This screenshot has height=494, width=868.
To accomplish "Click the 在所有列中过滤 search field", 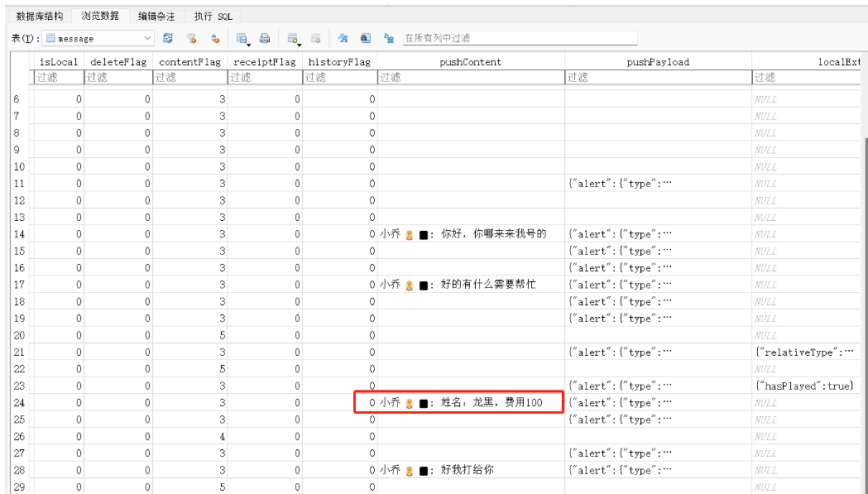I will click(x=519, y=38).
